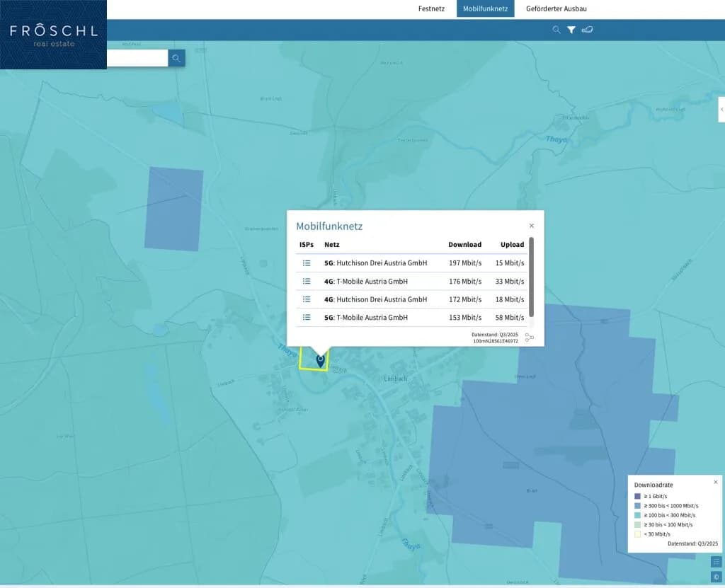Click '4G: T-Mobile Austria GmbH' network name
The image size is (725, 588).
coord(366,281)
